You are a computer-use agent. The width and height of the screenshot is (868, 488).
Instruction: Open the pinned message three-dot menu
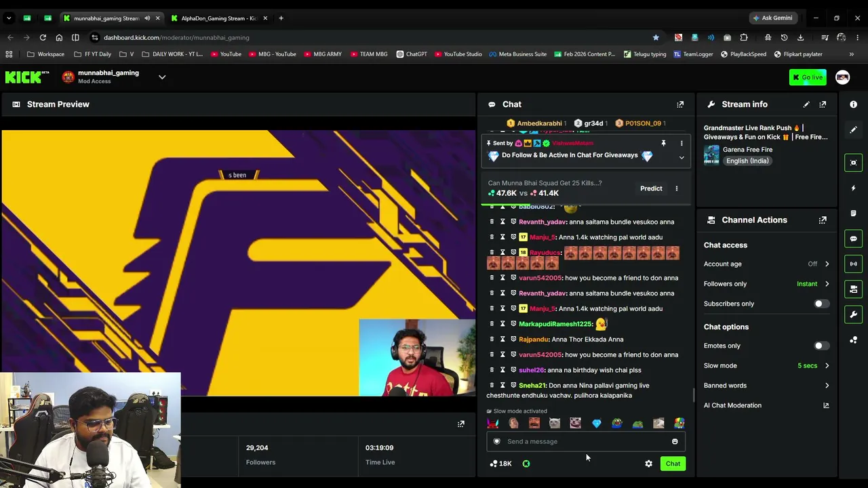pyautogui.click(x=682, y=144)
